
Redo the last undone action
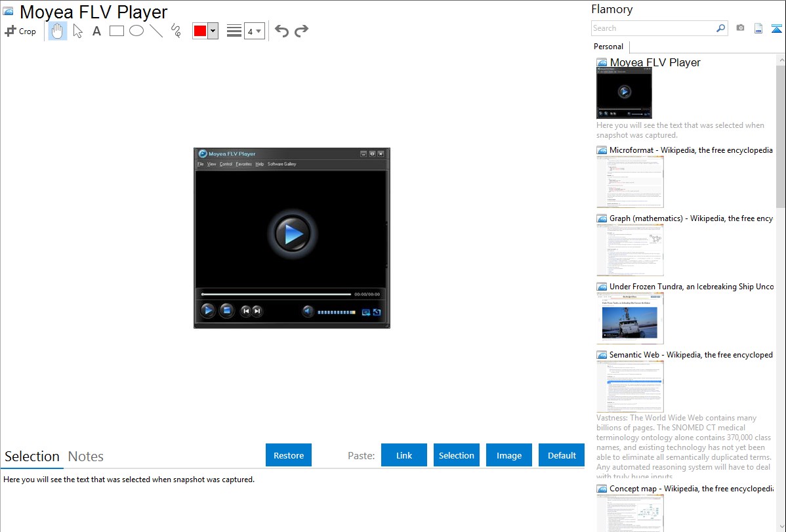click(x=302, y=31)
